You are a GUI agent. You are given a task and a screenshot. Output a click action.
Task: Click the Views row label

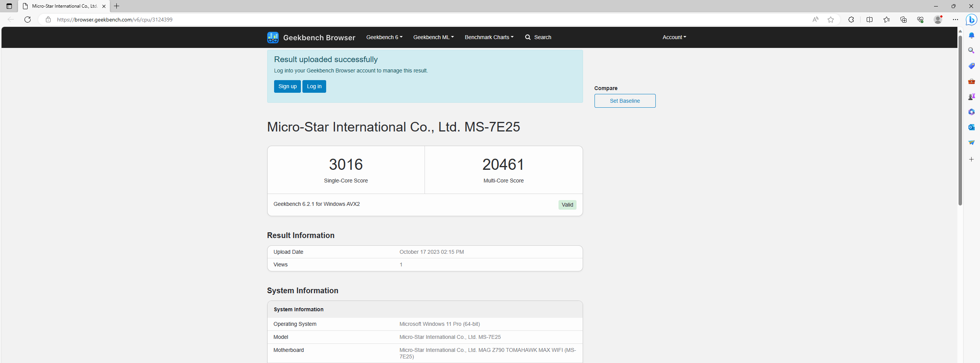point(280,264)
